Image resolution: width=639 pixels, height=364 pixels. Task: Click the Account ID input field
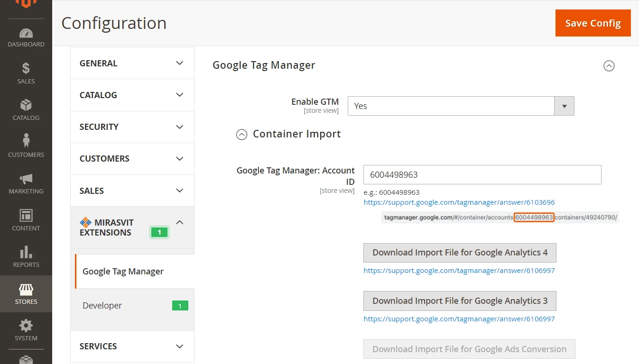coord(482,175)
